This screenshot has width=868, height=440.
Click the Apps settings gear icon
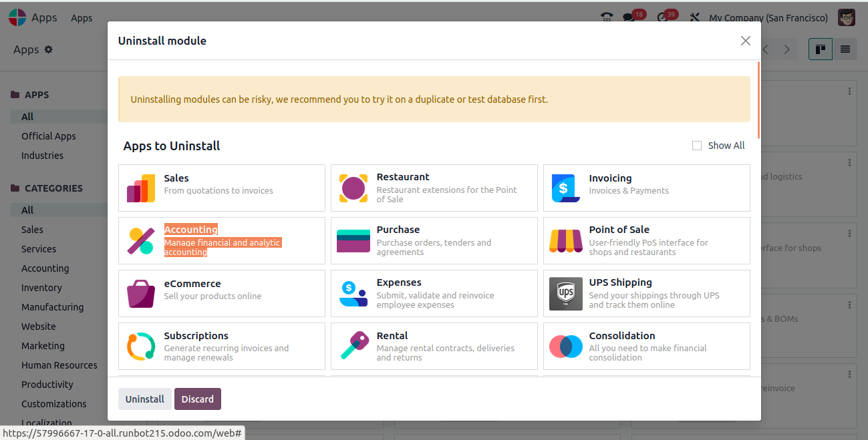click(48, 49)
